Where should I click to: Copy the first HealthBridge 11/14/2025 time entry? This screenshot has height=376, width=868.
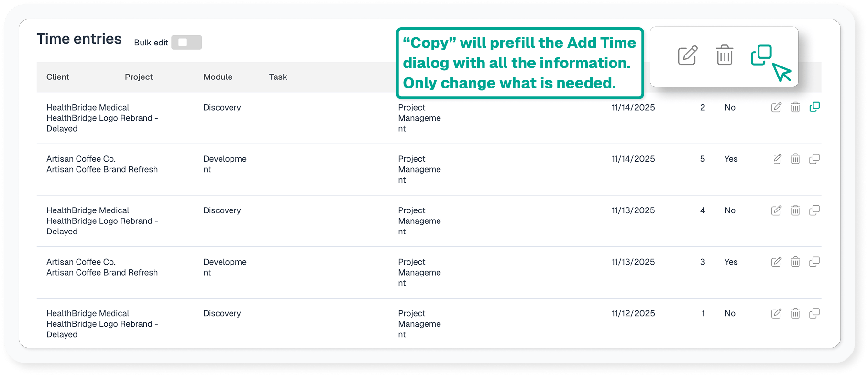(814, 107)
